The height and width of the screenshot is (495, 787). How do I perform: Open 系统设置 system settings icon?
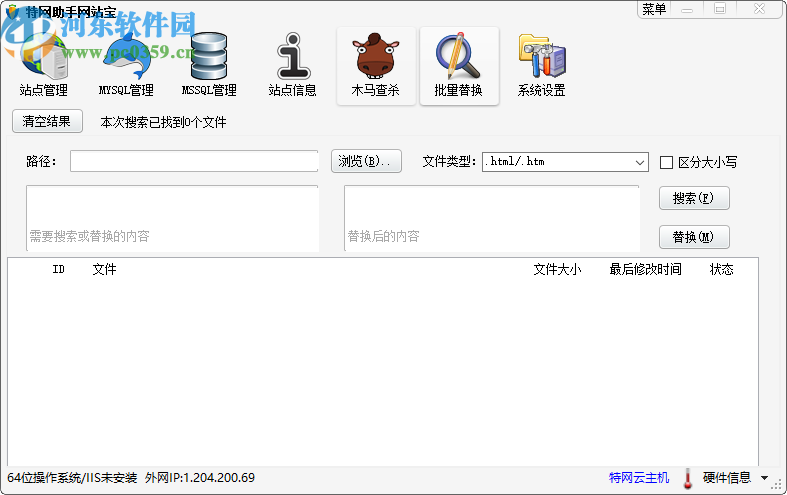[x=542, y=65]
